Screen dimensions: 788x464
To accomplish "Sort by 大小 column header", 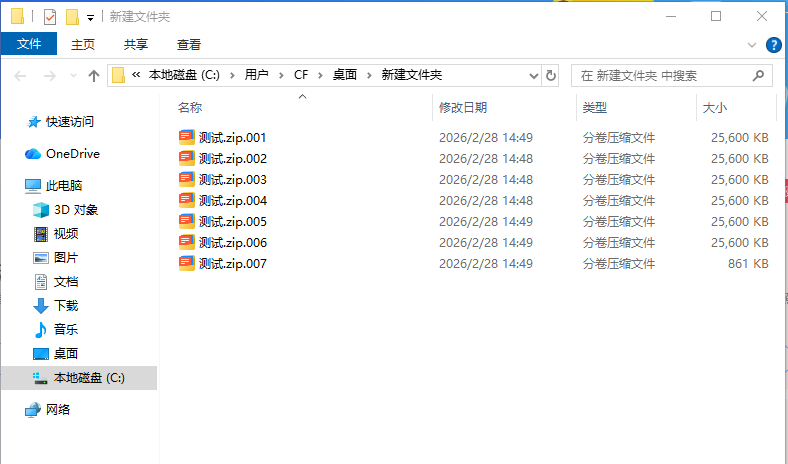I will pyautogui.click(x=715, y=107).
